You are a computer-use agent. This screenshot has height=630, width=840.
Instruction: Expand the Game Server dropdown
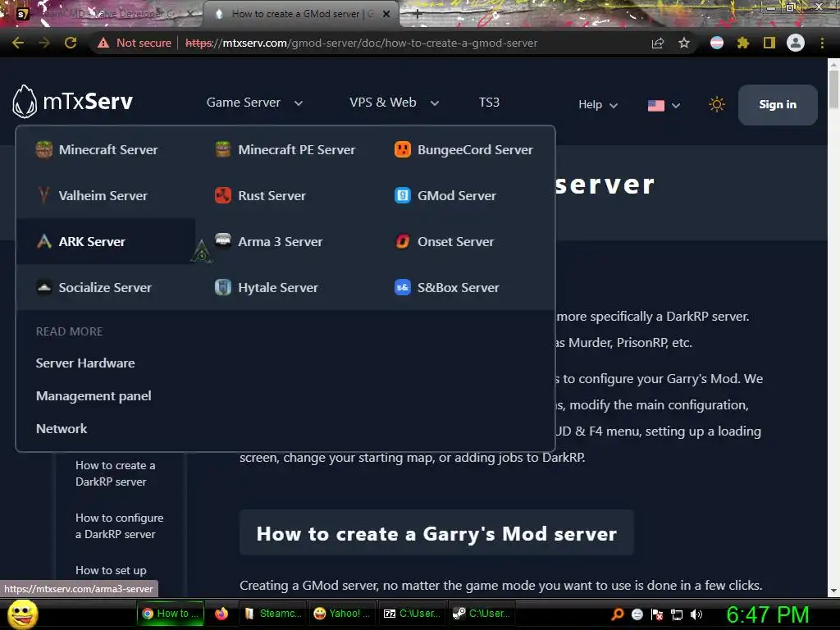254,103
